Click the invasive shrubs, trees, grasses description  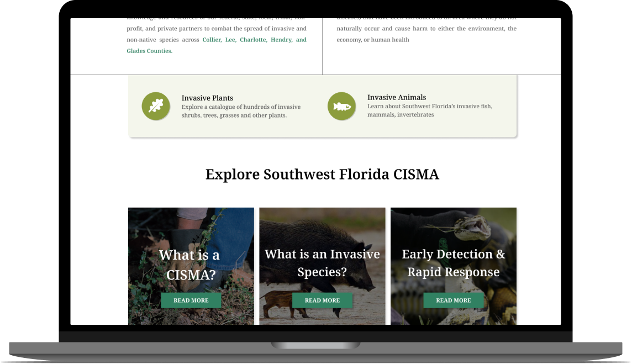click(x=241, y=111)
